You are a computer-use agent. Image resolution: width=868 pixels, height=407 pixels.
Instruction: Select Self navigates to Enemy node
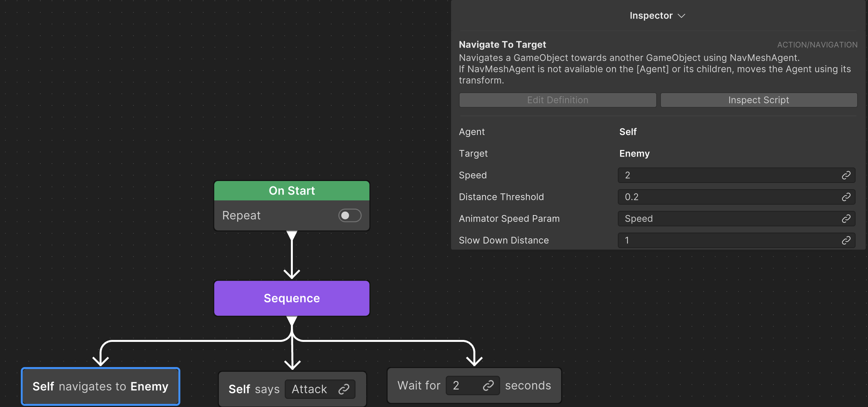[x=100, y=386]
